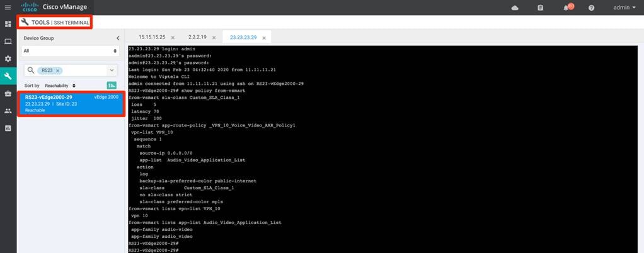Expand the device search filter dropdown

112,70
